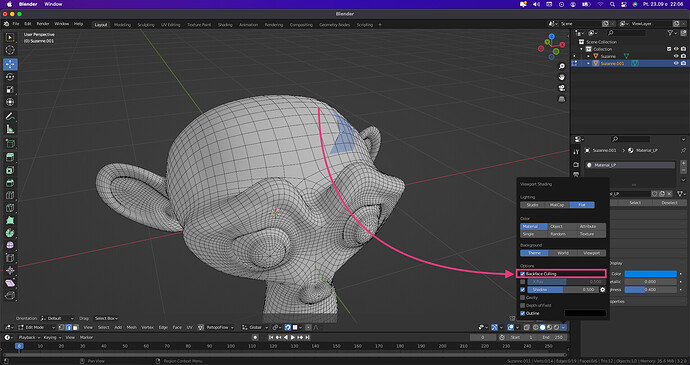Adjust the Shadow intensity slider
Viewport: 690px width, 365px height.
click(563, 290)
